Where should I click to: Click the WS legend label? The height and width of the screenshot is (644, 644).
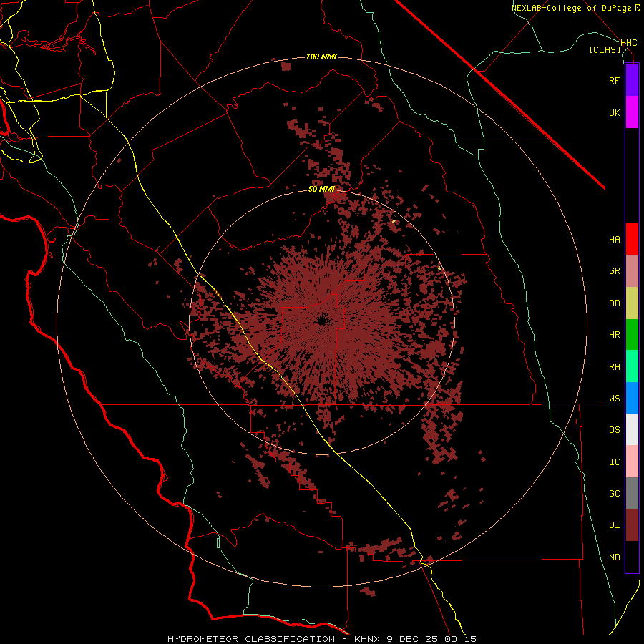click(615, 399)
